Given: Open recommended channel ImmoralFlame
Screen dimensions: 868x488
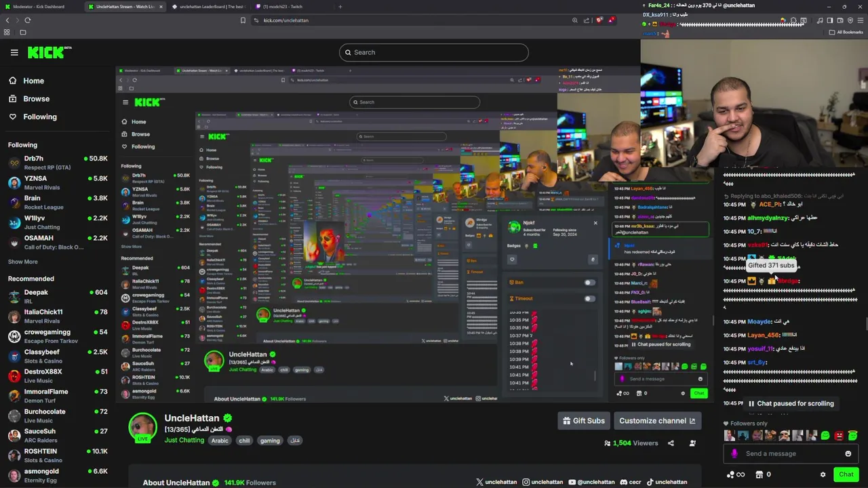Looking at the screenshot, I should [x=58, y=396].
